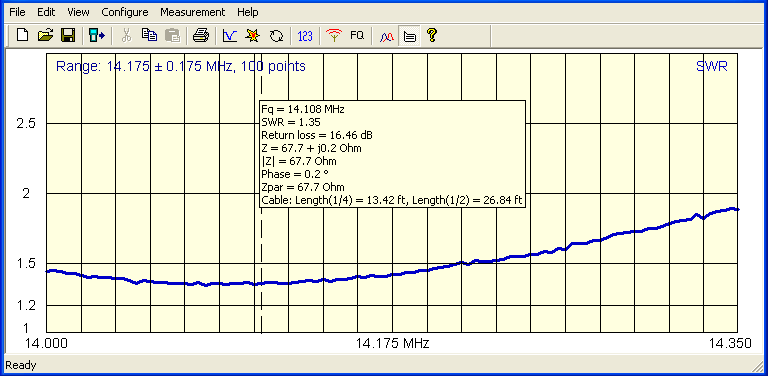The width and height of the screenshot is (768, 376).
Task: Click the graph curve measurement icon
Action: click(230, 35)
